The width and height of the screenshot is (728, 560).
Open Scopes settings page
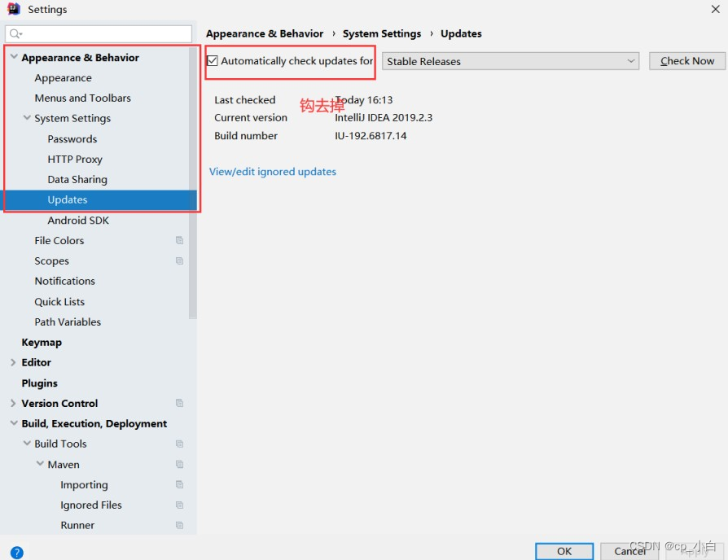(51, 260)
